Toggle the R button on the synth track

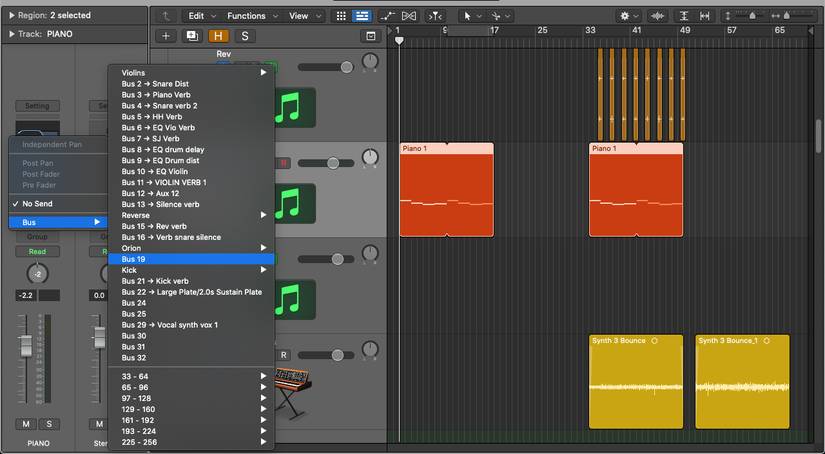click(284, 355)
